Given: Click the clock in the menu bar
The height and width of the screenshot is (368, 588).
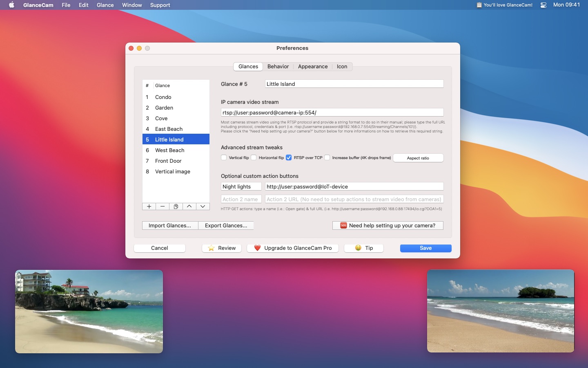Looking at the screenshot, I should (x=566, y=5).
